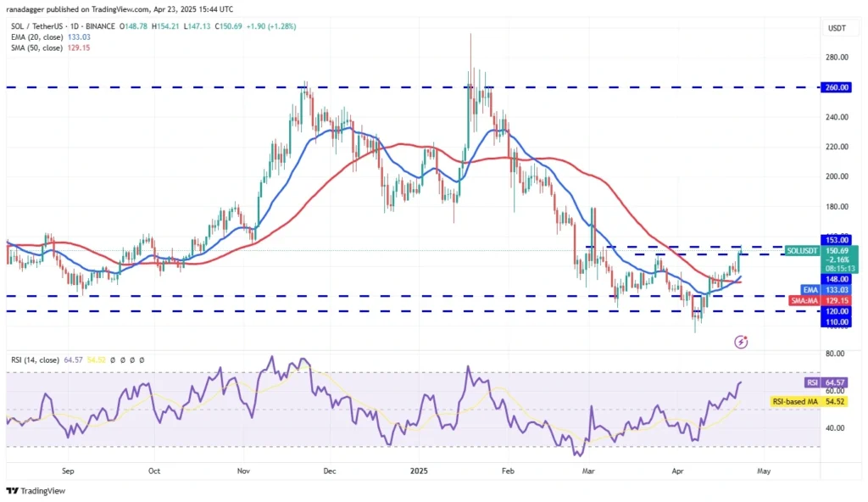
Task: Select the EMA (20, close) indicator legend
Action: 50,37
